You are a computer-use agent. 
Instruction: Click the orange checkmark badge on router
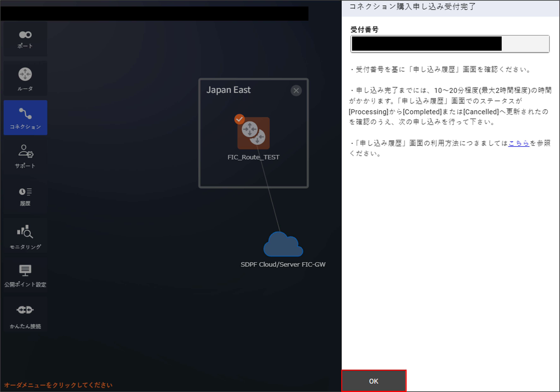(x=239, y=119)
